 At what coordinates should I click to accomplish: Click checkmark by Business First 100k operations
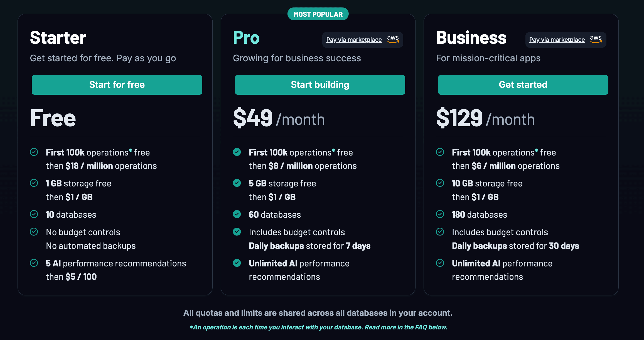coord(440,152)
